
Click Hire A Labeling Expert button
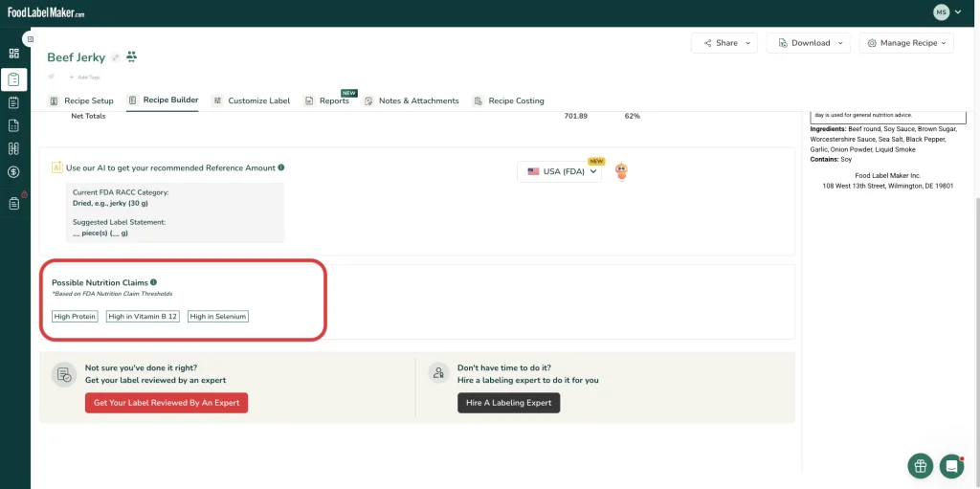[x=509, y=403]
